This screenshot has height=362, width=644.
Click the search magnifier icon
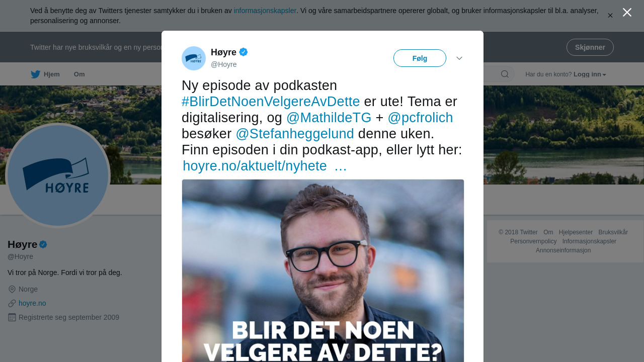point(505,74)
